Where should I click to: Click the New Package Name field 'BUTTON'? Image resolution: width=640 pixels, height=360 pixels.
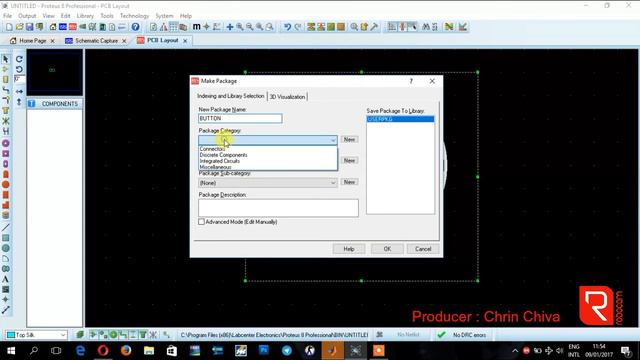(x=240, y=118)
